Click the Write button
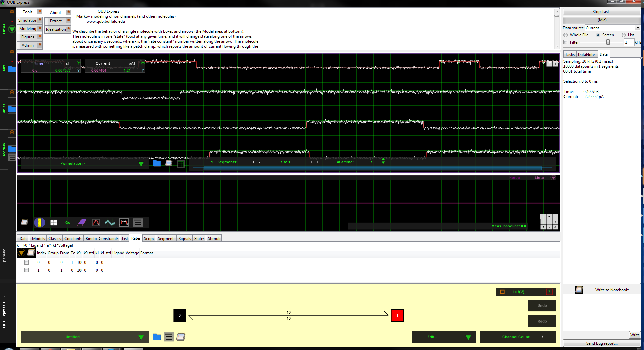This screenshot has width=644, height=350. click(x=635, y=335)
